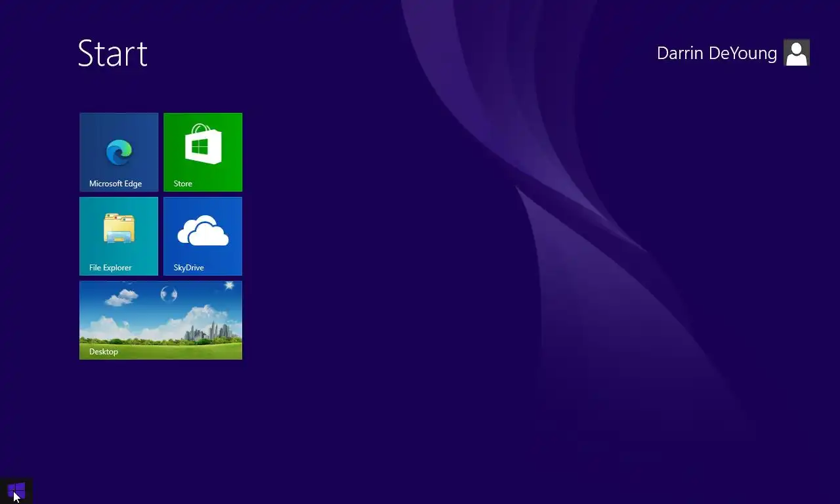840x504 pixels.
Task: Switch to the Desktop tile
Action: 161,320
